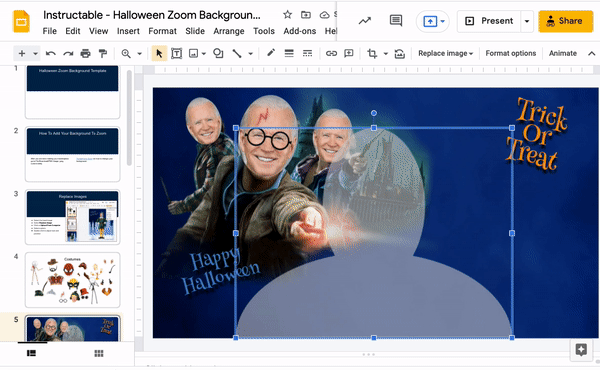Click the Share button
Viewport: 600px width, 370px height.
(x=566, y=21)
